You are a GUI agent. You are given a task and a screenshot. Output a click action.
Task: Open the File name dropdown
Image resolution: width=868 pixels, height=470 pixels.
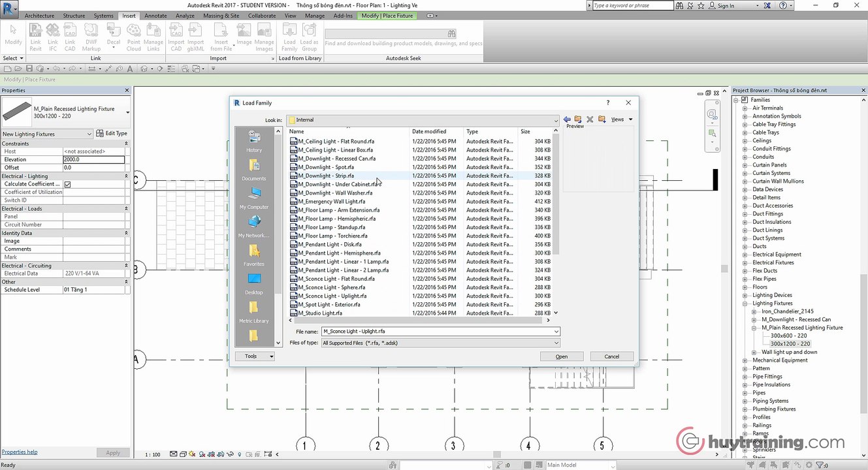[556, 332]
